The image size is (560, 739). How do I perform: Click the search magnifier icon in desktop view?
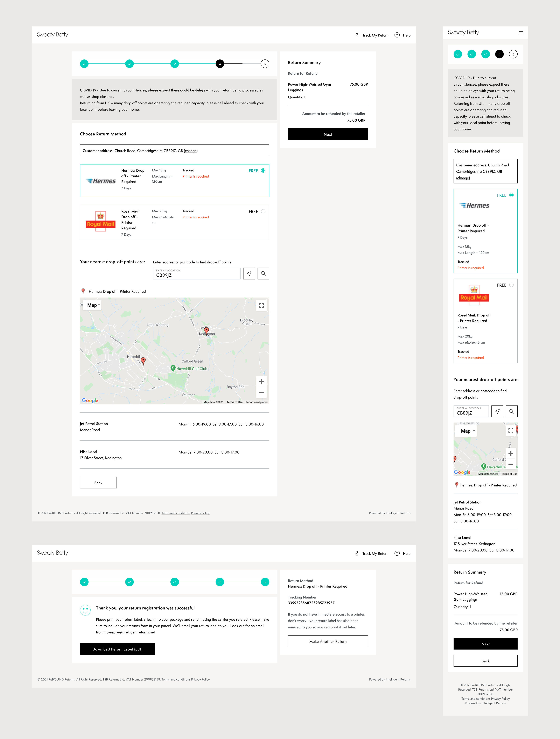tap(263, 274)
